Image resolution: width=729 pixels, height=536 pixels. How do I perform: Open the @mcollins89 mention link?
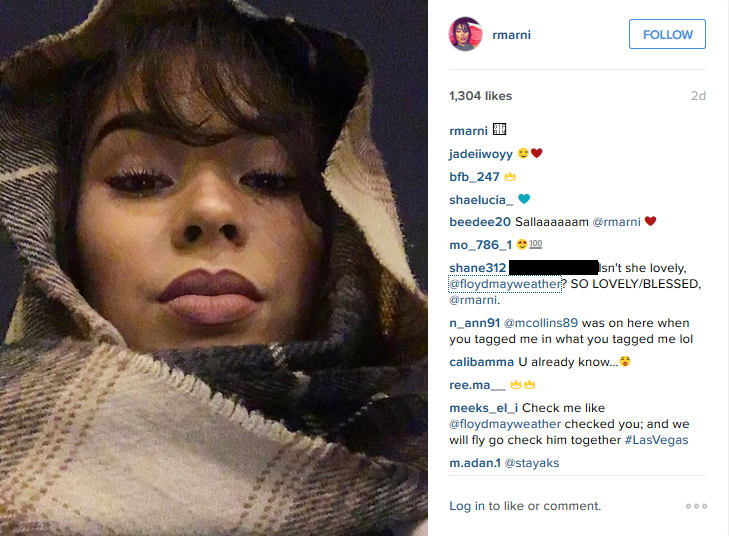coord(541,323)
